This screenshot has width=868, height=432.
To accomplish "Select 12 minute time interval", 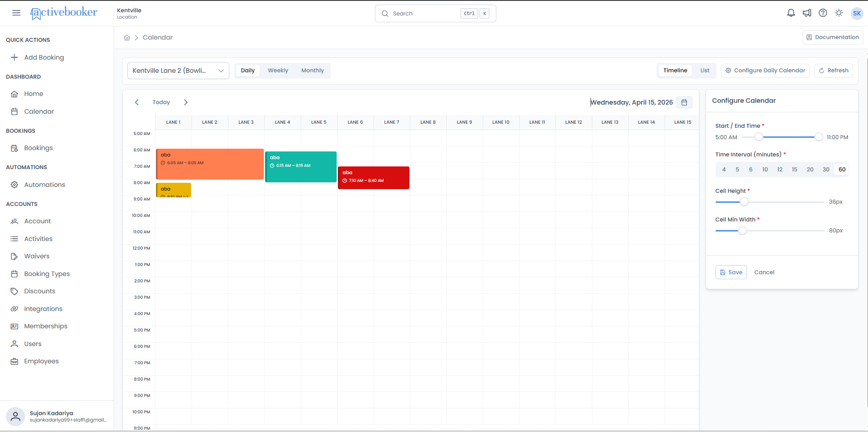I will (780, 170).
